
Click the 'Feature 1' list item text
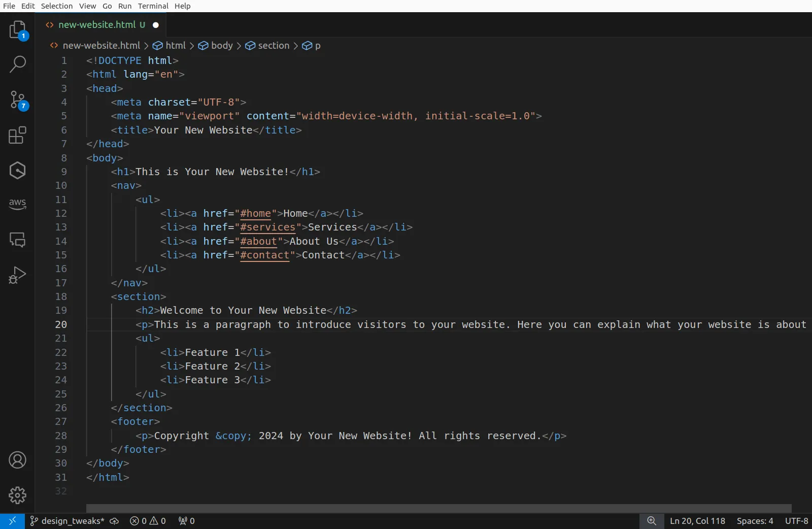pyautogui.click(x=213, y=352)
